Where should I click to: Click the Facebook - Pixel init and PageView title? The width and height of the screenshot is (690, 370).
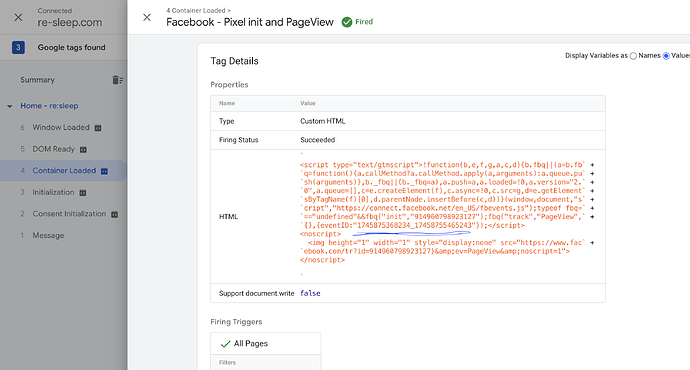coord(250,22)
